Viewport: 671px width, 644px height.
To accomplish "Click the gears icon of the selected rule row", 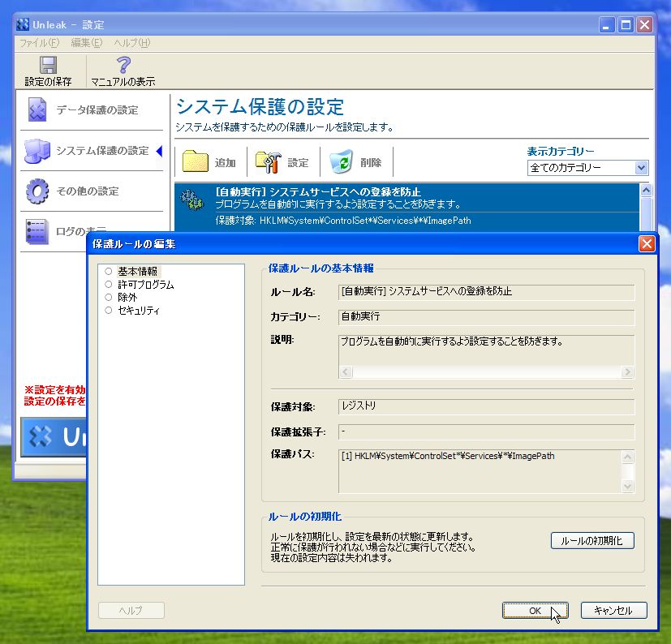I will click(x=191, y=200).
